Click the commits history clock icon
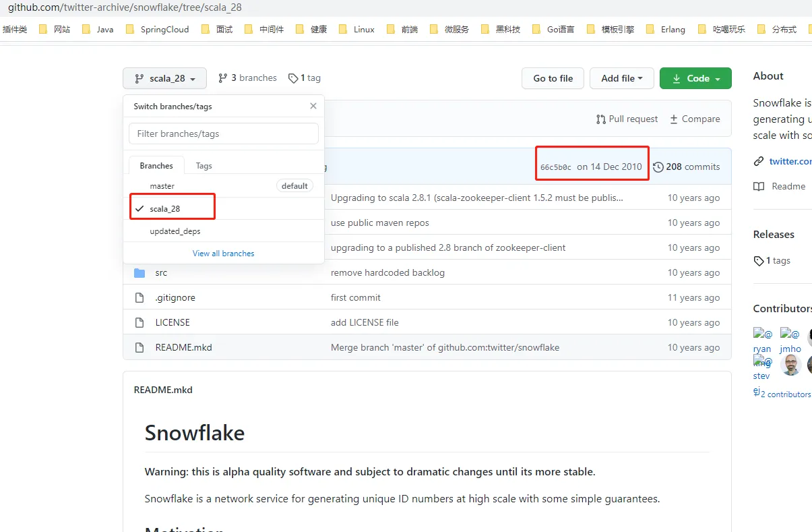Viewport: 812px width, 532px height. (x=658, y=167)
